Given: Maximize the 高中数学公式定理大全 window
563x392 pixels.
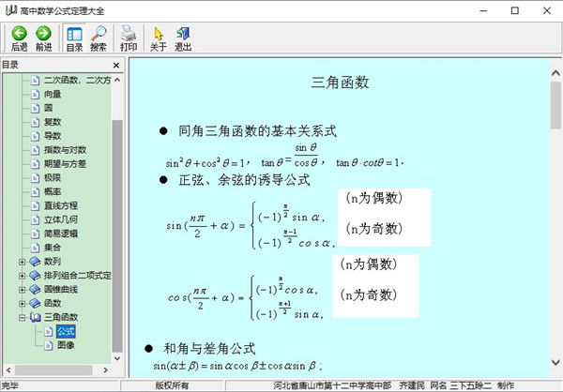Looking at the screenshot, I should pos(515,10).
